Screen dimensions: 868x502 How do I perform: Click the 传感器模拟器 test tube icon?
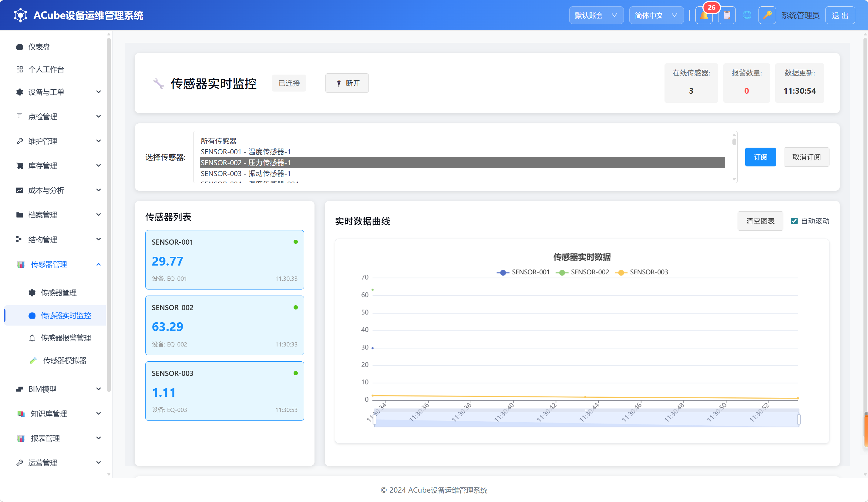click(x=33, y=360)
